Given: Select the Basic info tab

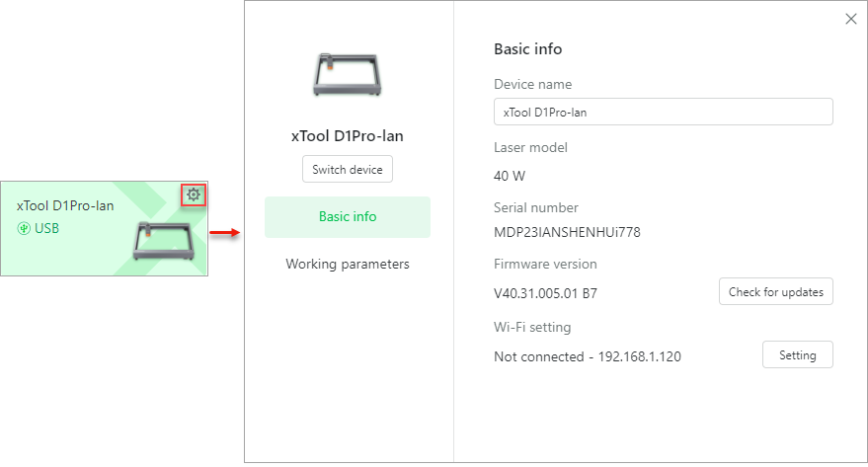Looking at the screenshot, I should point(347,217).
